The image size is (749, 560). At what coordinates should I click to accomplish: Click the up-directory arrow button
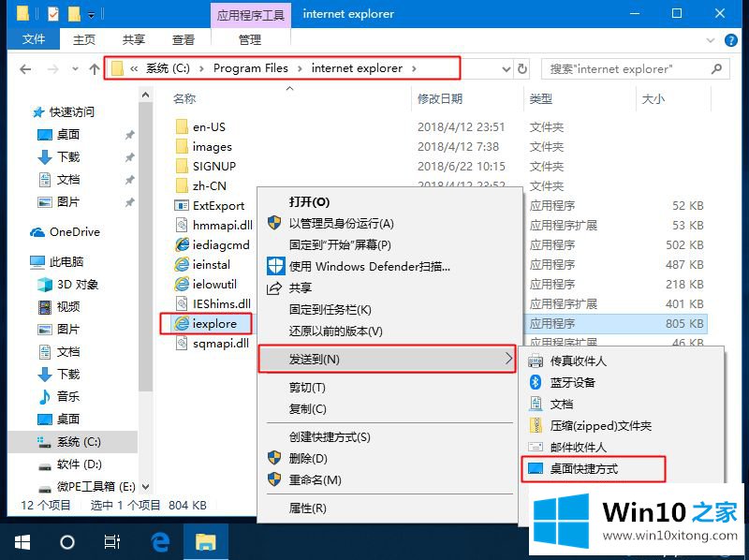pyautogui.click(x=95, y=69)
